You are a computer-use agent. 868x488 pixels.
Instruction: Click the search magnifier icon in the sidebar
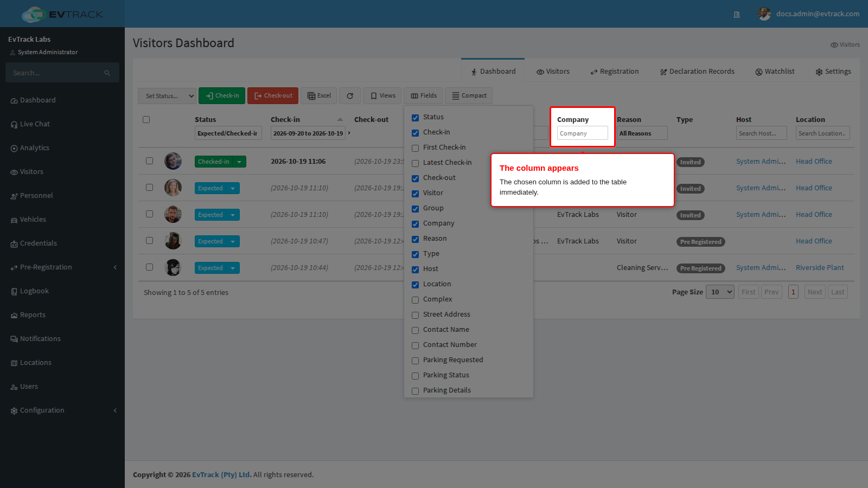(107, 73)
